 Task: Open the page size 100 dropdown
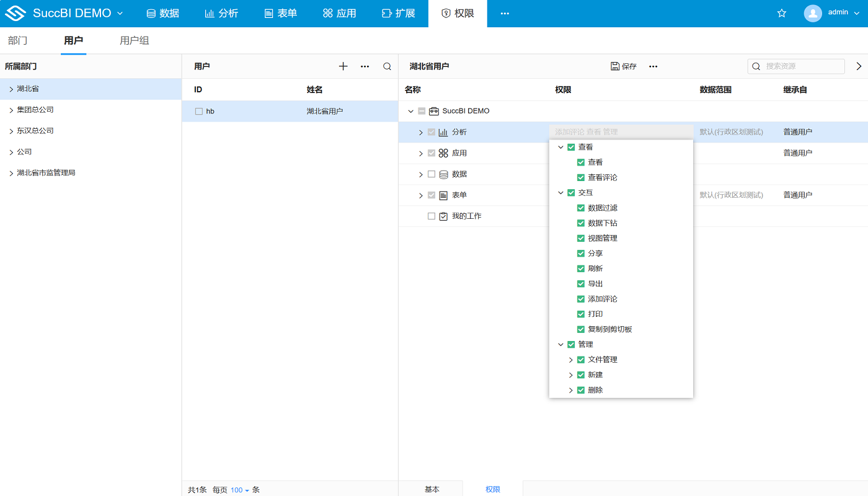[239, 490]
